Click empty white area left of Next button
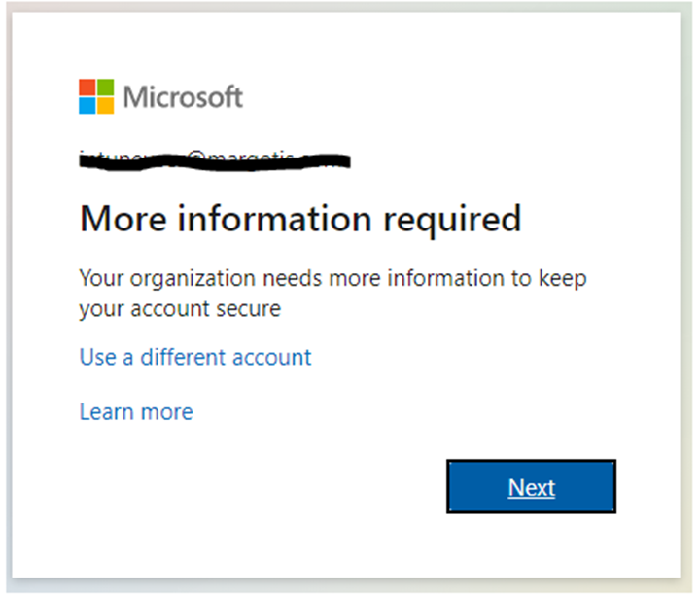 292,486
